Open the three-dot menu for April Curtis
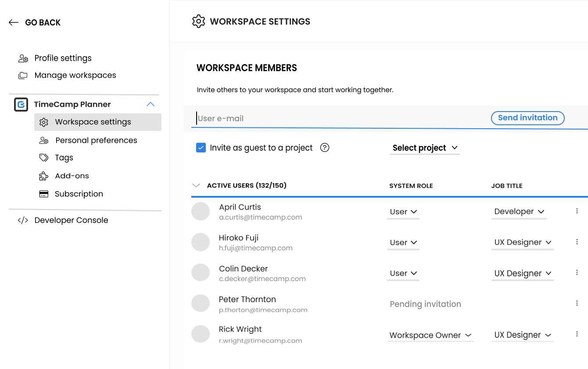 coord(577,211)
